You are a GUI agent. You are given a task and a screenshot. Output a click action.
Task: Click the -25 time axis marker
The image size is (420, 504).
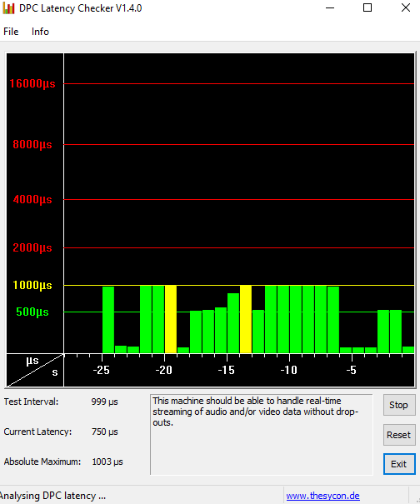(x=102, y=370)
